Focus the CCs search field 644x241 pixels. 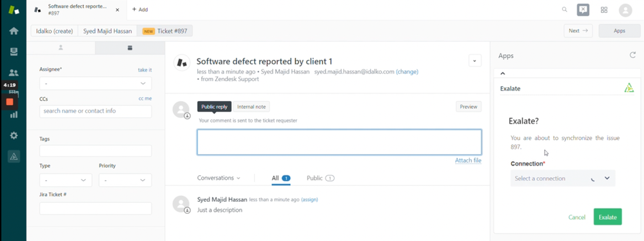pyautogui.click(x=95, y=111)
